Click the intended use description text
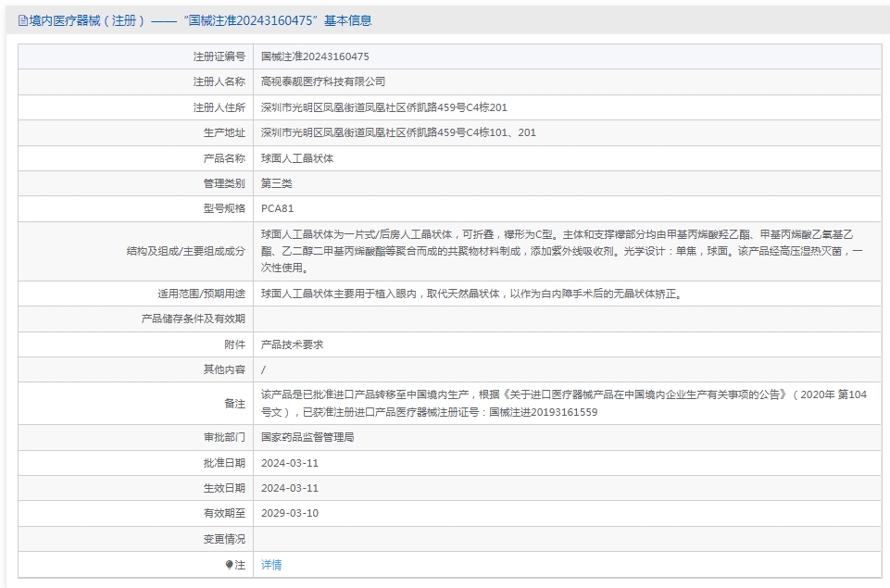 pos(471,294)
